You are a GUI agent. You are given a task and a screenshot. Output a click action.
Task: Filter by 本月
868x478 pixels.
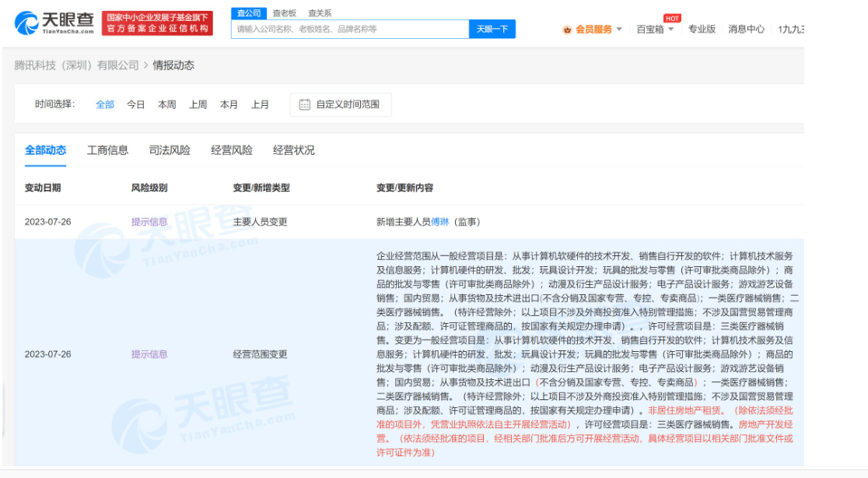[229, 104]
